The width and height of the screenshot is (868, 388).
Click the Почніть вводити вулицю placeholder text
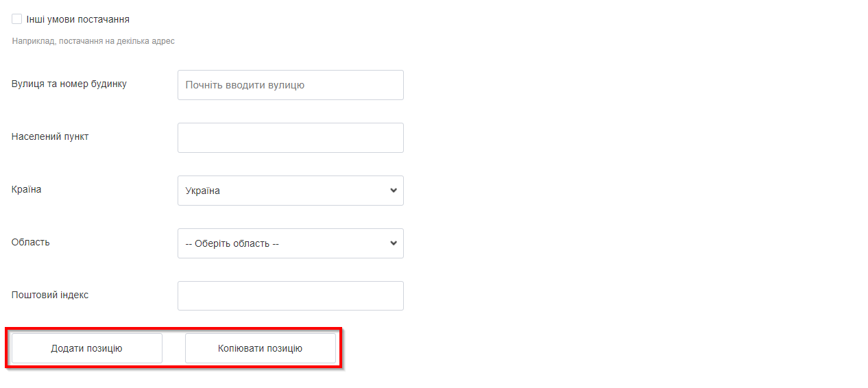coord(245,85)
